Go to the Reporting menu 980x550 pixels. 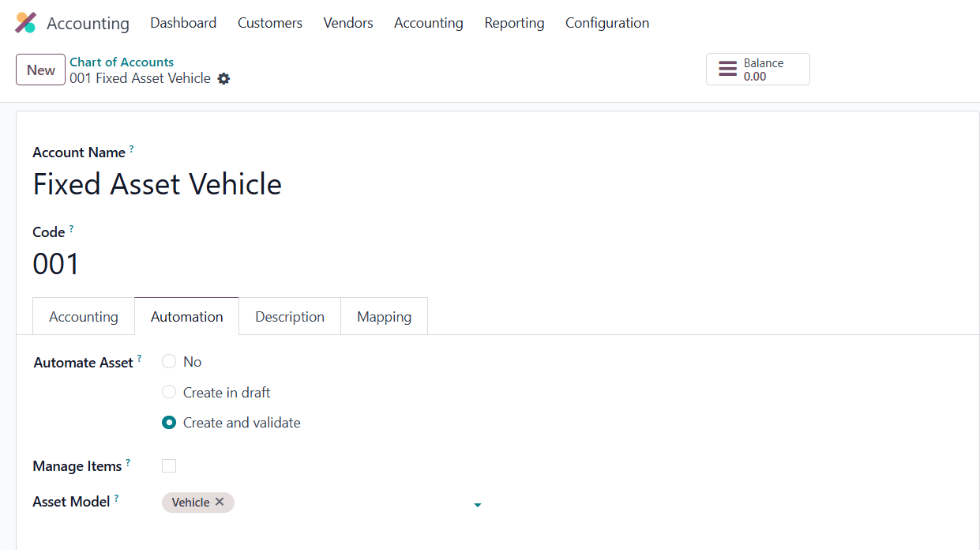click(514, 23)
